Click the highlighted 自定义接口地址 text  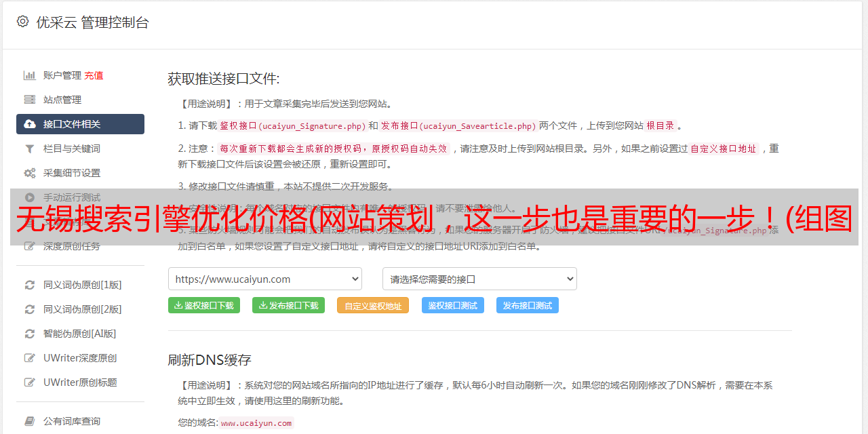(x=724, y=149)
